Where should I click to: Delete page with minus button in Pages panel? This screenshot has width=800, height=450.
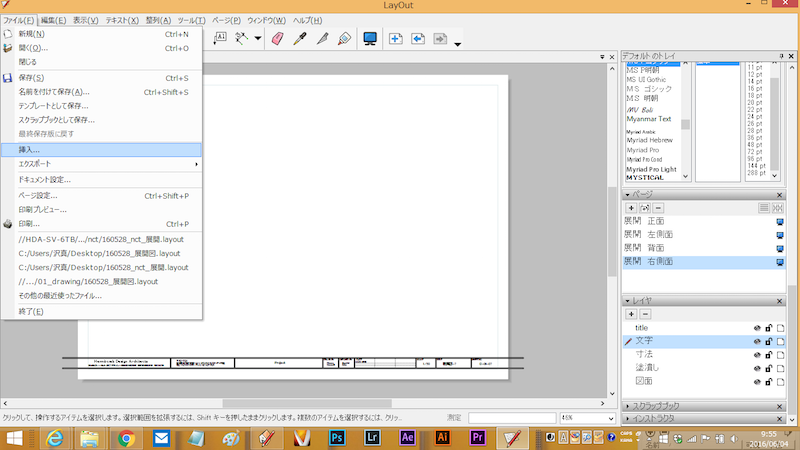[659, 207]
